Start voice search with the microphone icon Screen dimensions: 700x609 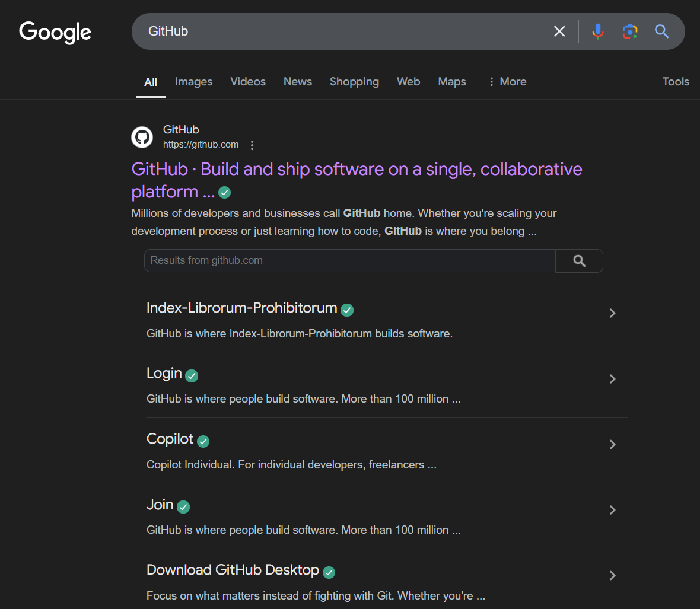point(598,31)
